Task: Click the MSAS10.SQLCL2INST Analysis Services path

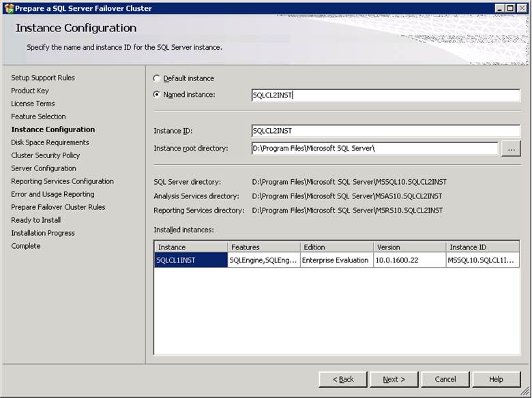Action: (346, 196)
